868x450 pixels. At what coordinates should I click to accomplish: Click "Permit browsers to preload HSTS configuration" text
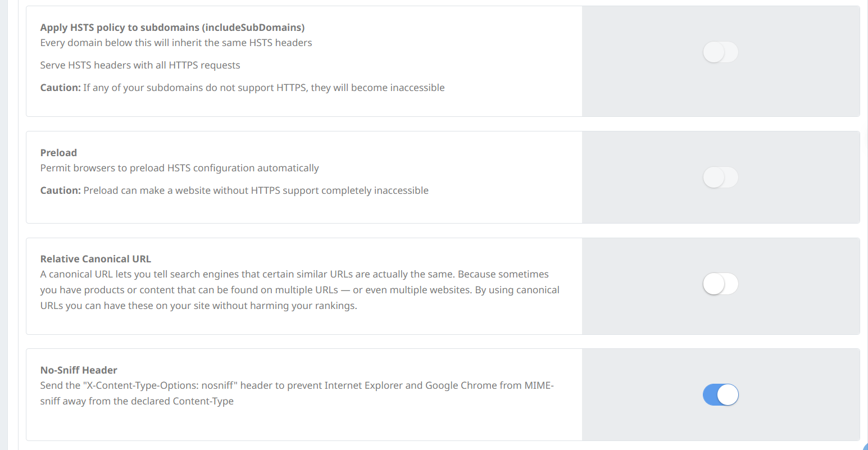pos(179,168)
